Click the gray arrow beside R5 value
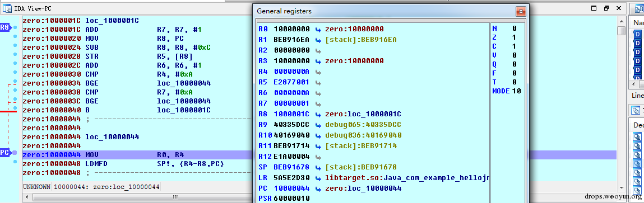 (x=318, y=82)
